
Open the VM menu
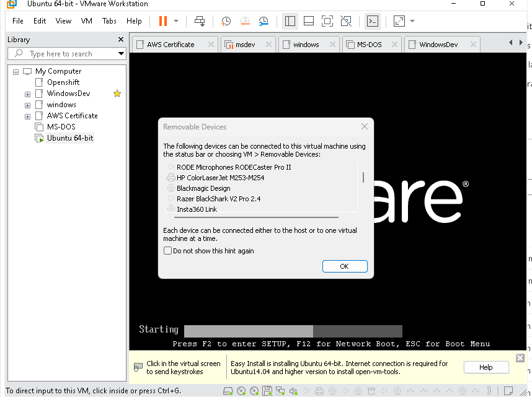point(87,21)
